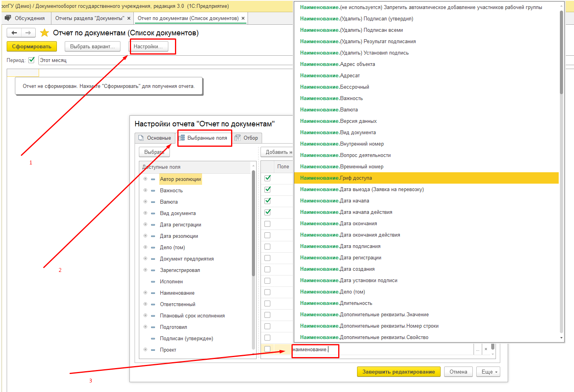This screenshot has height=392, width=574.
Task: Select Плановый срок исполнения field
Action: coord(192,315)
